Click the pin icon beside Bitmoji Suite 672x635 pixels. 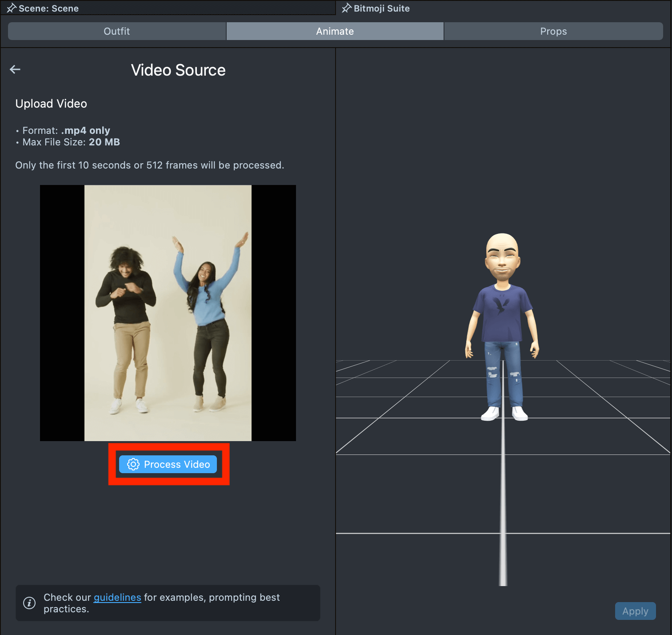click(346, 8)
